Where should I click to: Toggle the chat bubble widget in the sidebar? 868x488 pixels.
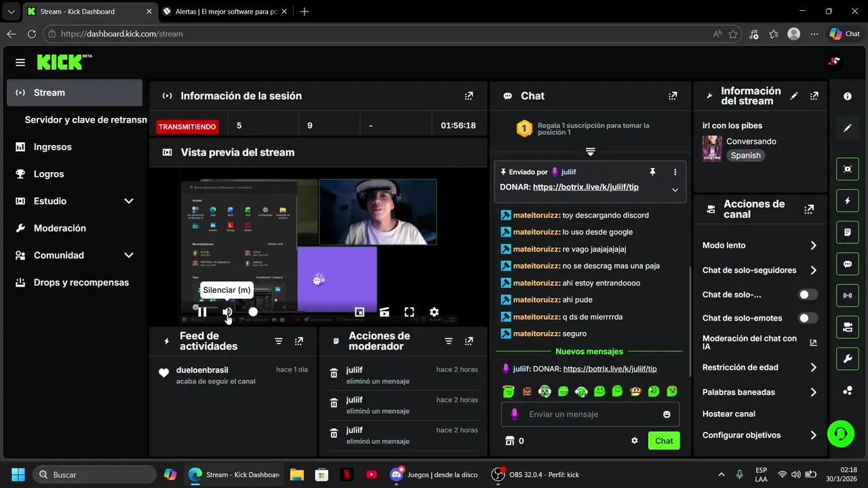(x=848, y=264)
